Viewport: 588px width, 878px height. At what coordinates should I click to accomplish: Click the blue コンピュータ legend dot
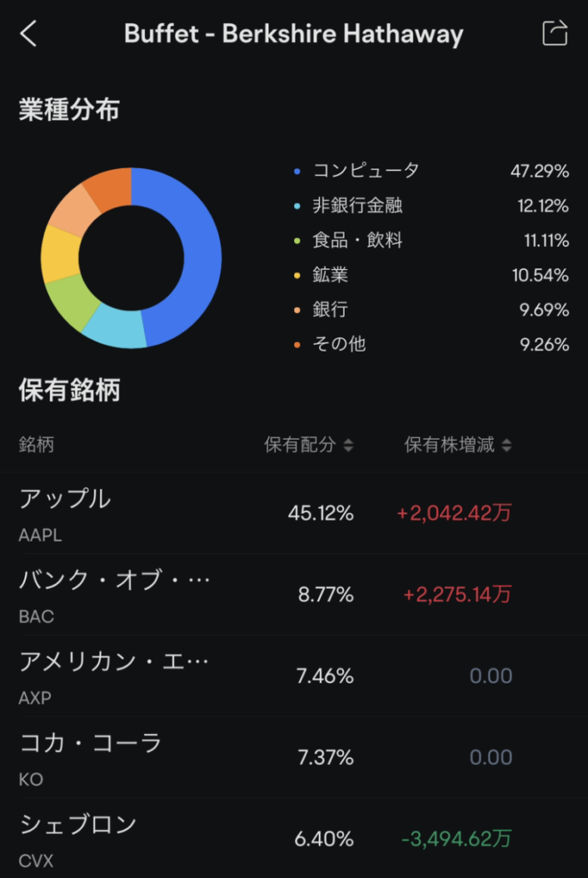coord(297,171)
